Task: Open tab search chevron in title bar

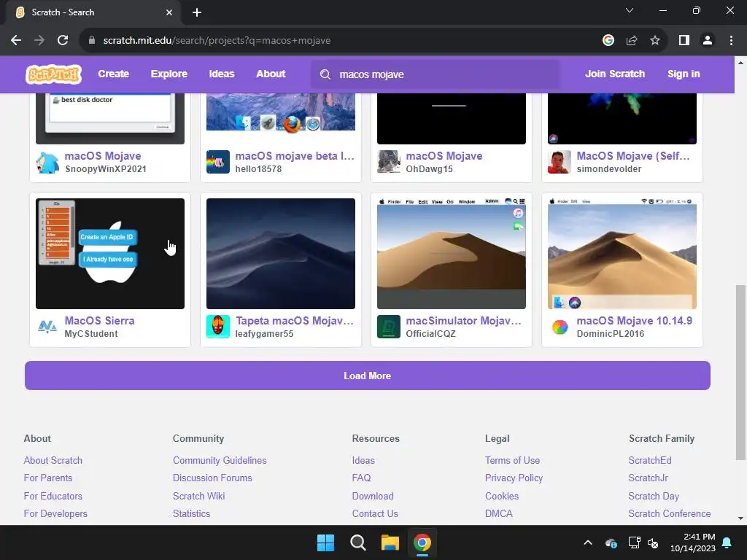Action: click(630, 10)
